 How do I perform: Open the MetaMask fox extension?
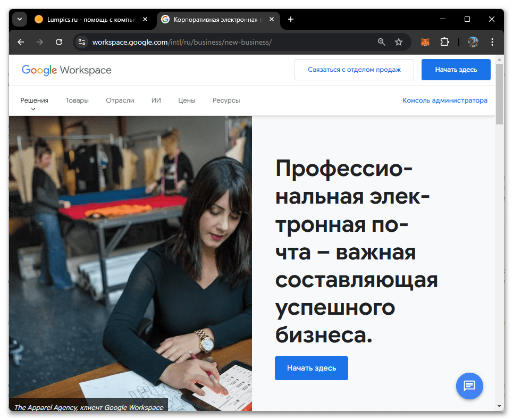425,42
